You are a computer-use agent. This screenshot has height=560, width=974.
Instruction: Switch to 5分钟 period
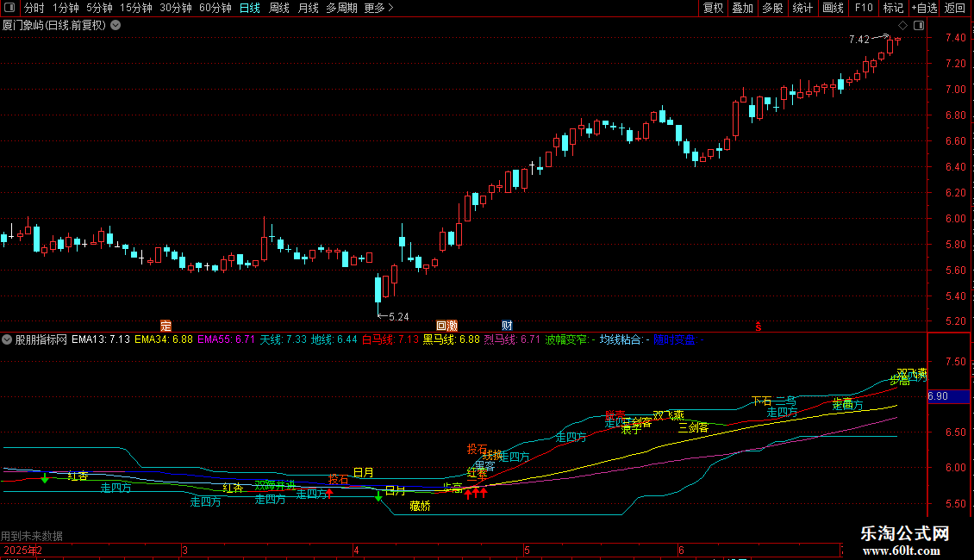[x=99, y=8]
